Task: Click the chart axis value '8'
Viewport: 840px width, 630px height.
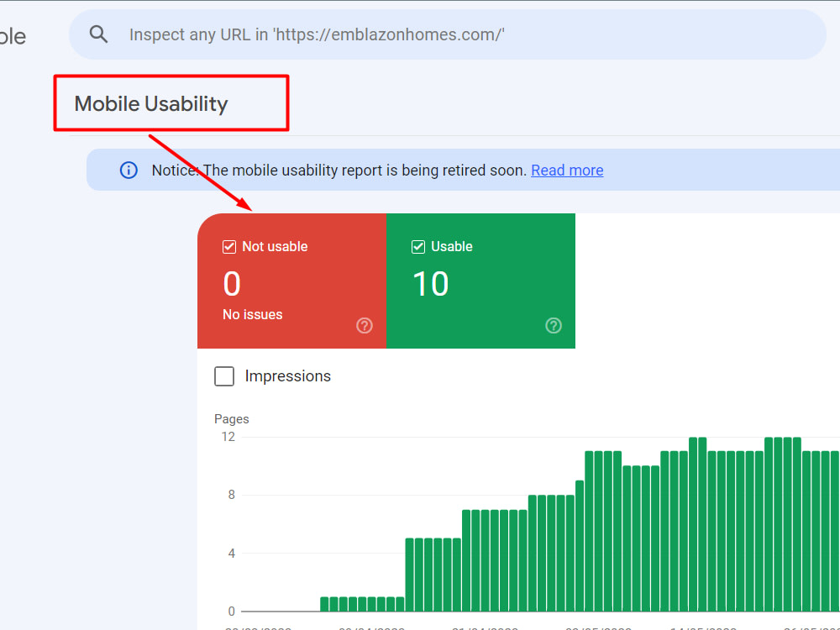Action: [232, 495]
